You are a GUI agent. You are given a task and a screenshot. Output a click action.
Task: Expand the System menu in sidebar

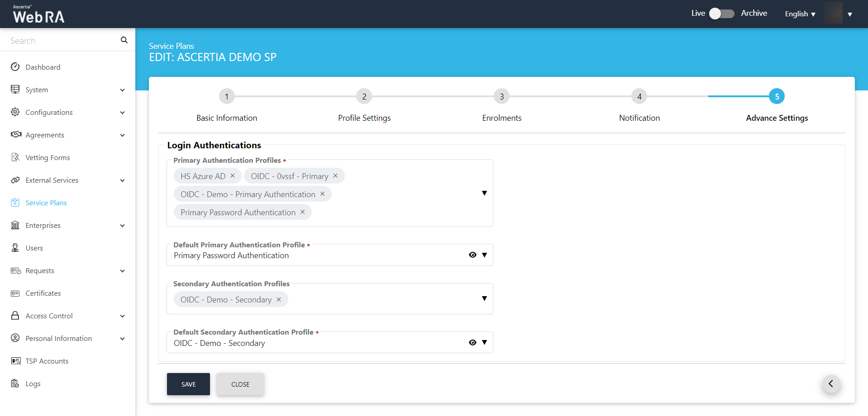122,90
